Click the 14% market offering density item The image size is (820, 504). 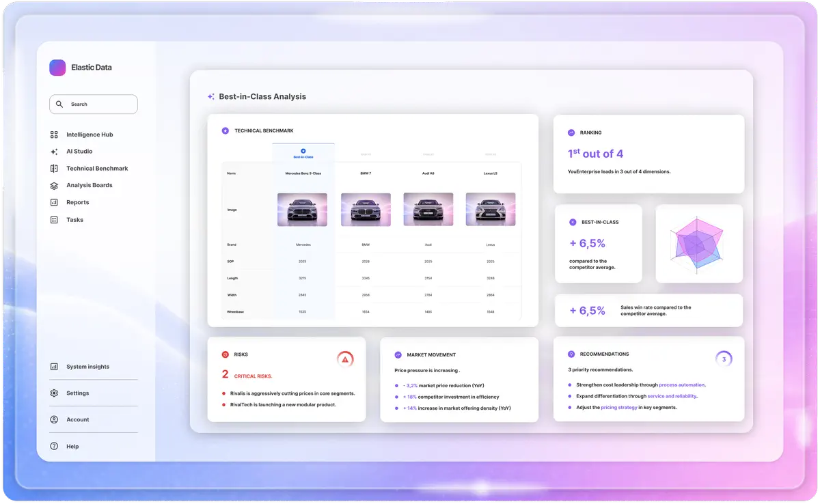coord(456,408)
